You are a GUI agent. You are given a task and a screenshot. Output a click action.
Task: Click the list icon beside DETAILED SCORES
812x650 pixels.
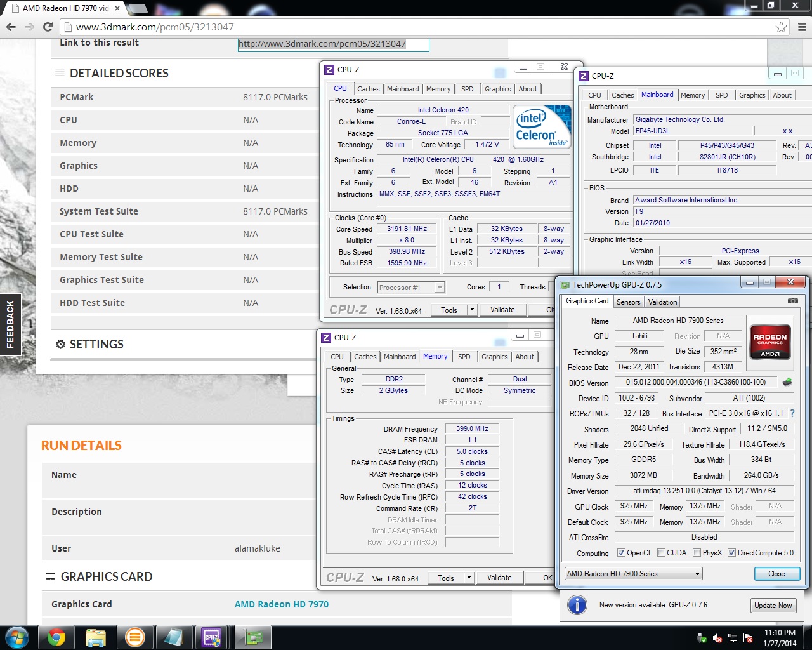pos(60,73)
